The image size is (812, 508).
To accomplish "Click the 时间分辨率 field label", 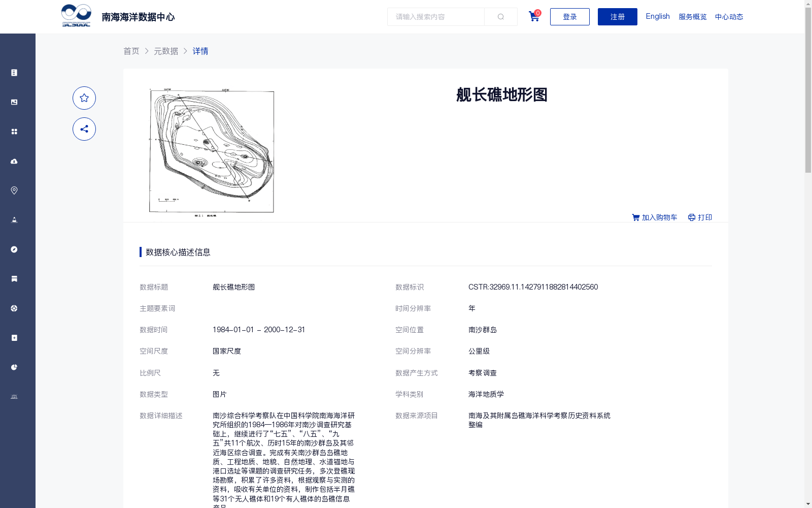I will point(413,308).
